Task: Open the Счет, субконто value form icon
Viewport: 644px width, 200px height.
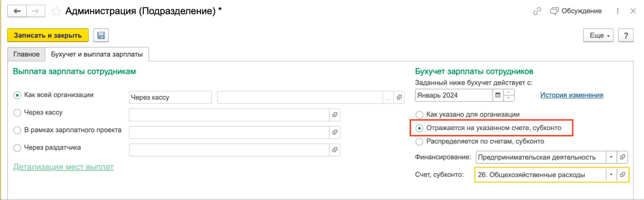Action: point(622,175)
